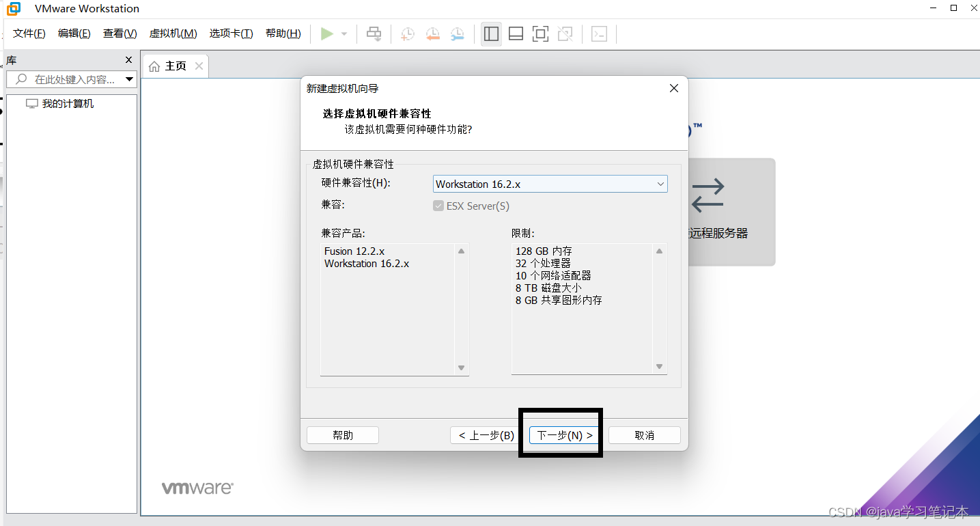Toggle the thumbnail bar view icon
Screen dimensions: 980x526
(x=516, y=33)
